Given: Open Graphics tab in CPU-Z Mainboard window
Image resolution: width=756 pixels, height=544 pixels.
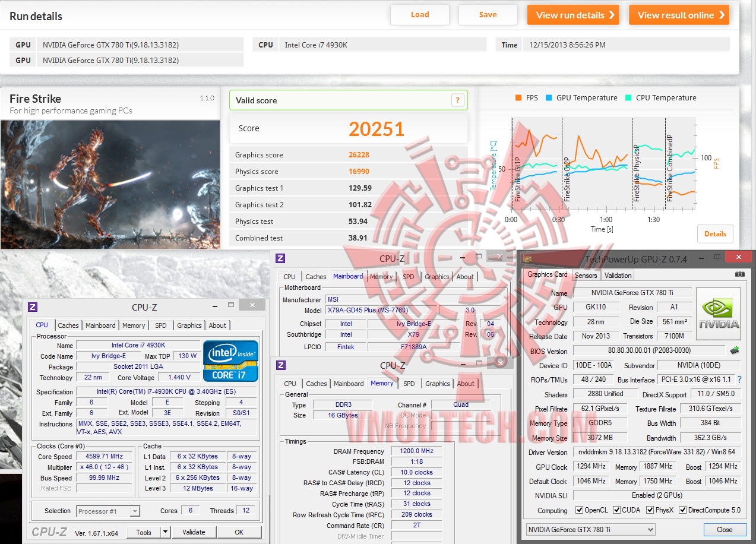Looking at the screenshot, I should [436, 276].
